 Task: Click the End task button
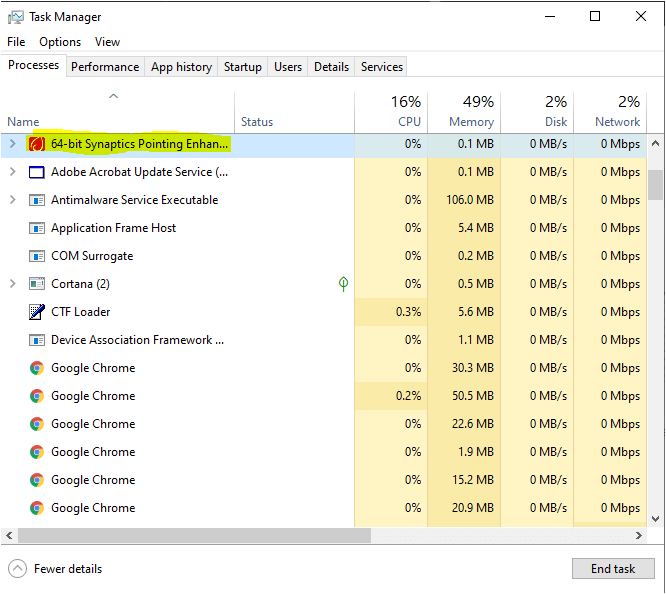613,569
